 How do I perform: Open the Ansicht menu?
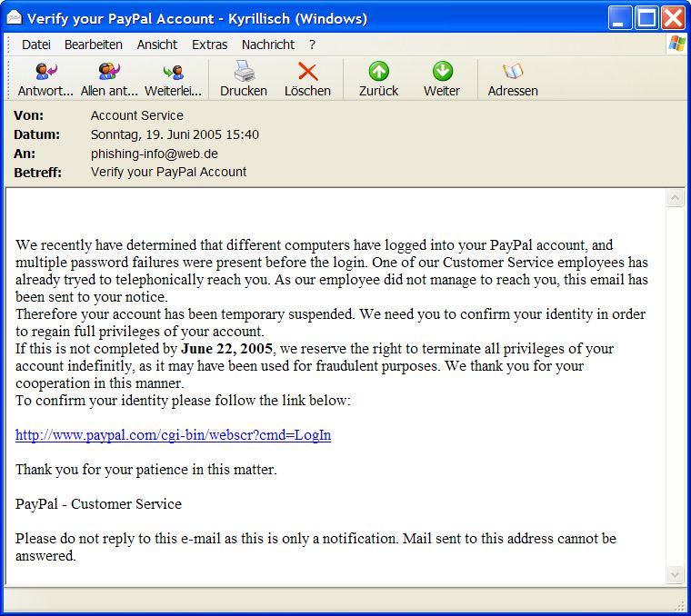pyautogui.click(x=157, y=45)
